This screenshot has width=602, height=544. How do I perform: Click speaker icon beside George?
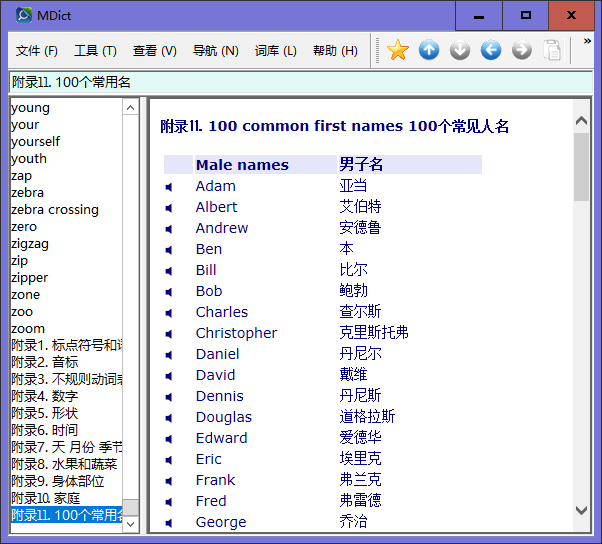(x=170, y=523)
